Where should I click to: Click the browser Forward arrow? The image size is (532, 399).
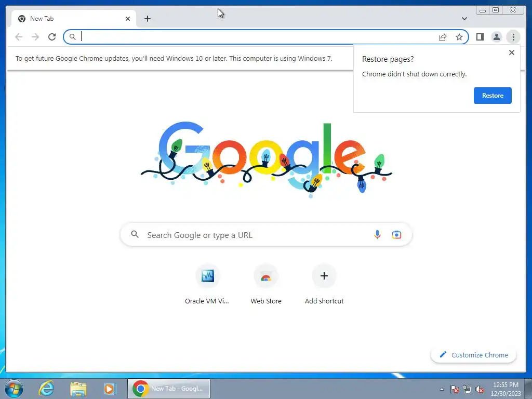(35, 37)
